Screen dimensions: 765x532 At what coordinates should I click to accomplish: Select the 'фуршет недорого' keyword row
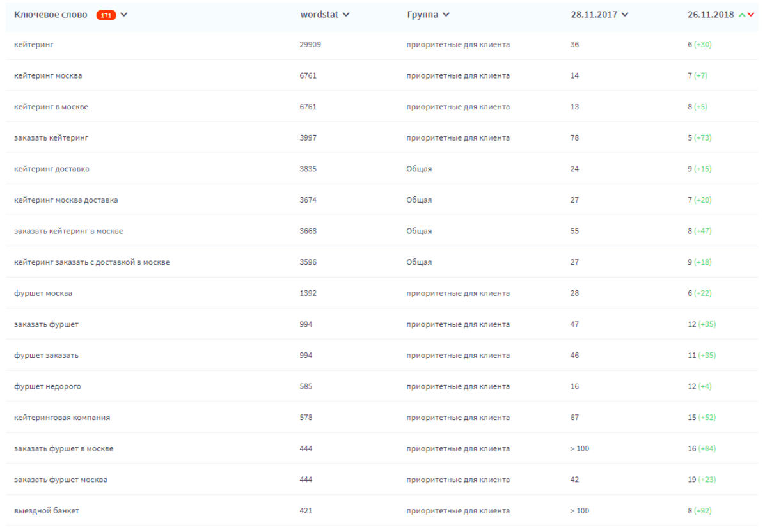(47, 386)
